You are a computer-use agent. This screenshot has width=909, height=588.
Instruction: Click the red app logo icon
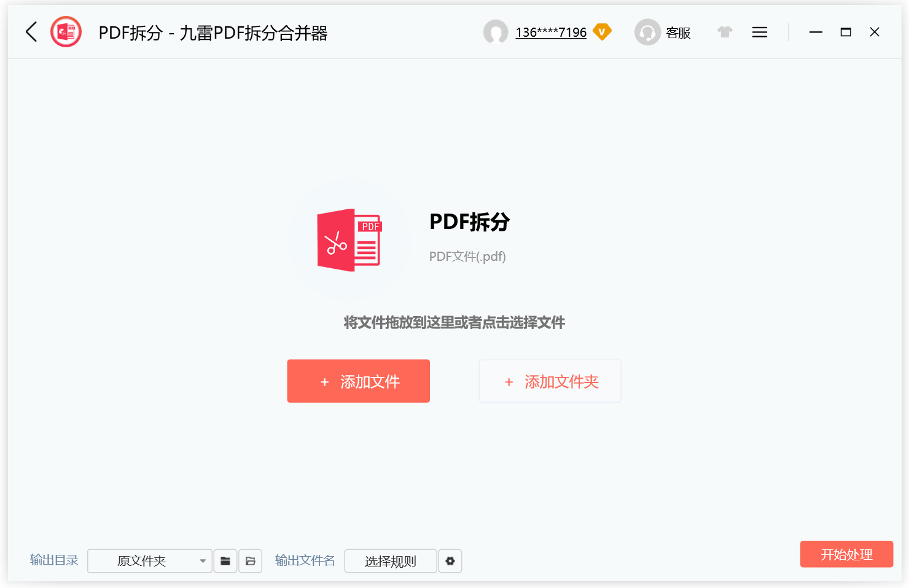tap(66, 32)
